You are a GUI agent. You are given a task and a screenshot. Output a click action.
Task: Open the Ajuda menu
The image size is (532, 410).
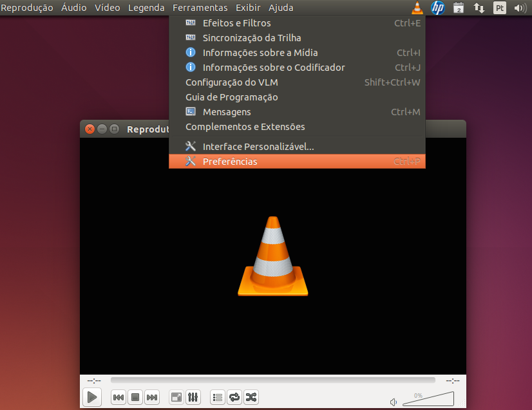point(281,8)
